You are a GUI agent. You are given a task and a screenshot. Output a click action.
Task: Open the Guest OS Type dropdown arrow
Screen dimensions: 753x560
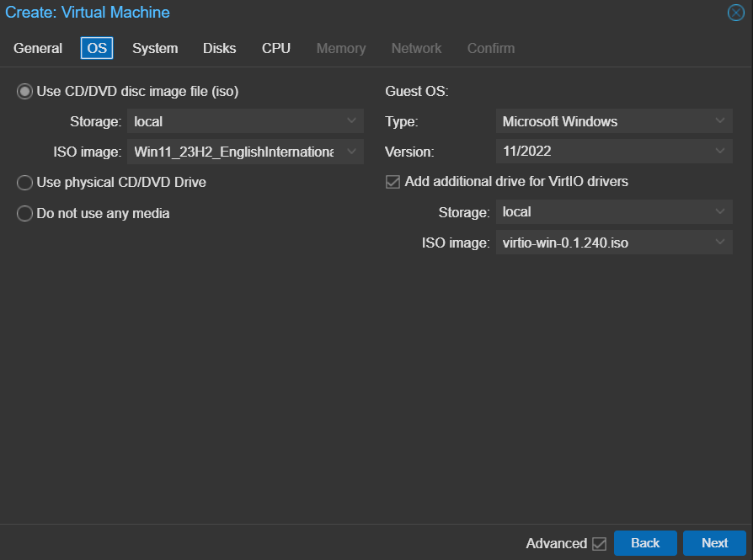coord(720,121)
